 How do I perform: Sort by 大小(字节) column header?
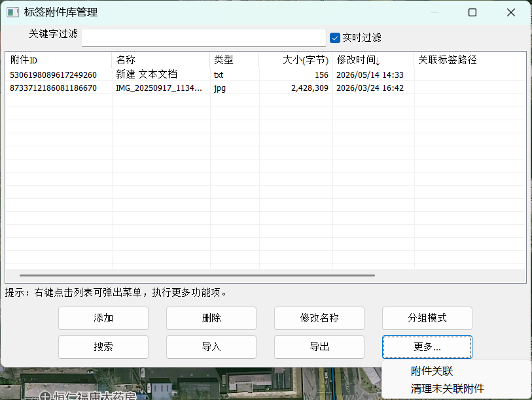296,60
